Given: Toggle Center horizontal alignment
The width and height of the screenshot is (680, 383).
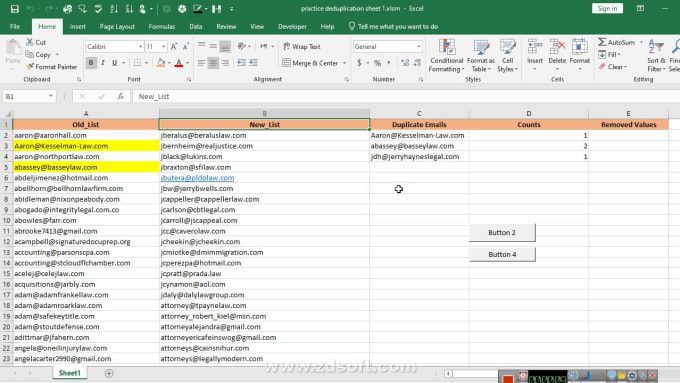Looking at the screenshot, I should pyautogui.click(x=213, y=63).
